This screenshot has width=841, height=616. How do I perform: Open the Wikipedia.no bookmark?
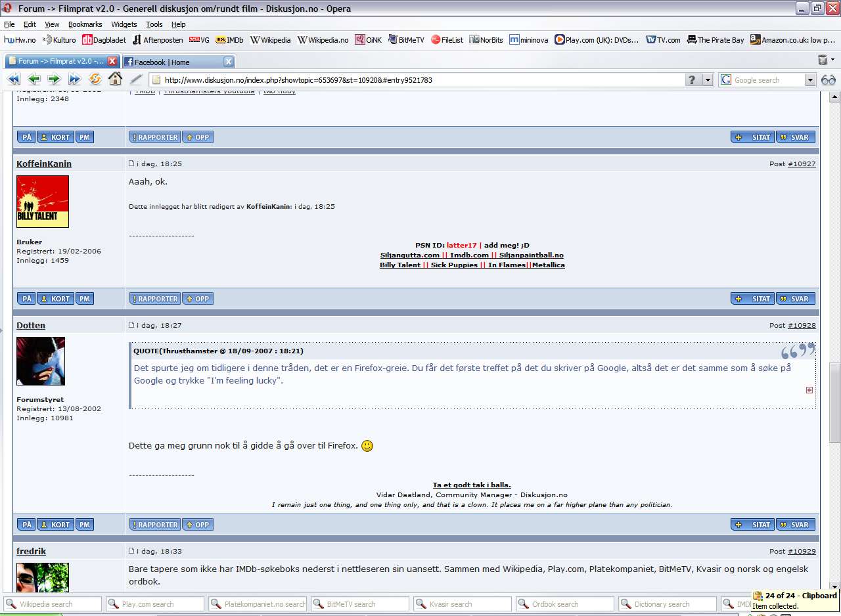click(x=323, y=39)
